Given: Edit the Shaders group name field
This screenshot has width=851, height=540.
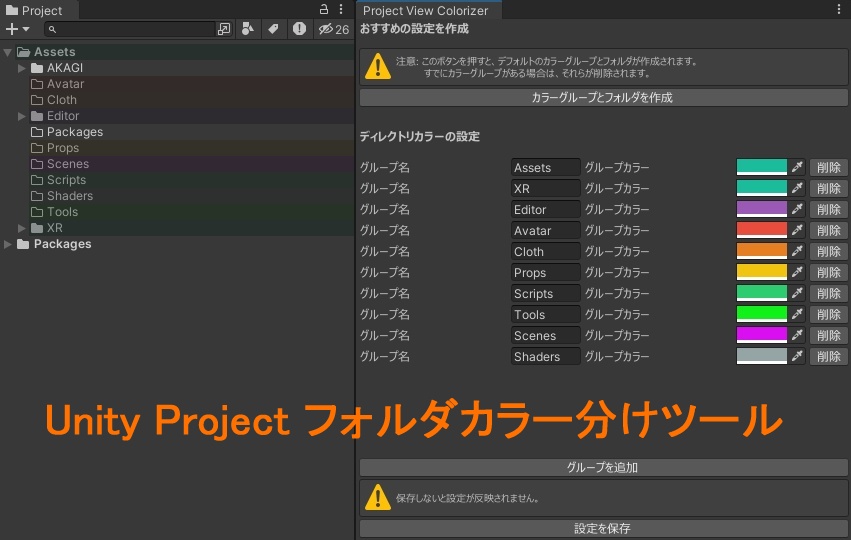Looking at the screenshot, I should click(545, 357).
